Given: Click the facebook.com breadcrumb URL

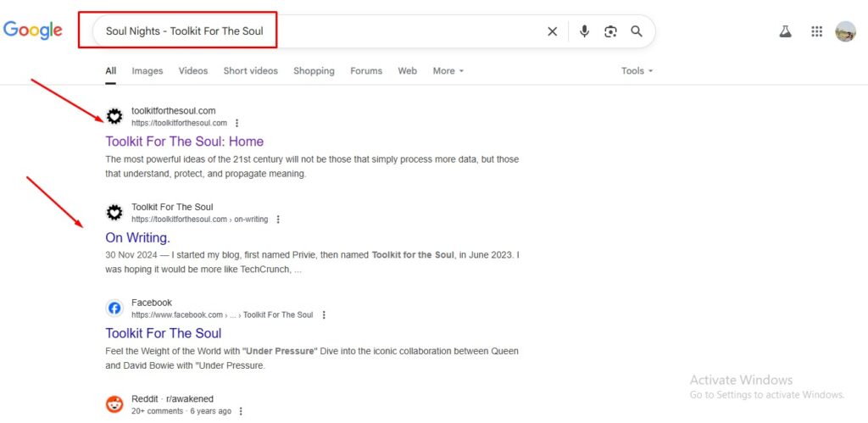Looking at the screenshot, I should (x=222, y=315).
